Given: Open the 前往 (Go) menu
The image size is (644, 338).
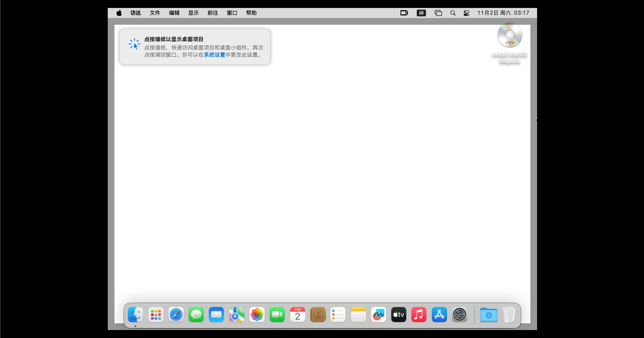Looking at the screenshot, I should (213, 13).
